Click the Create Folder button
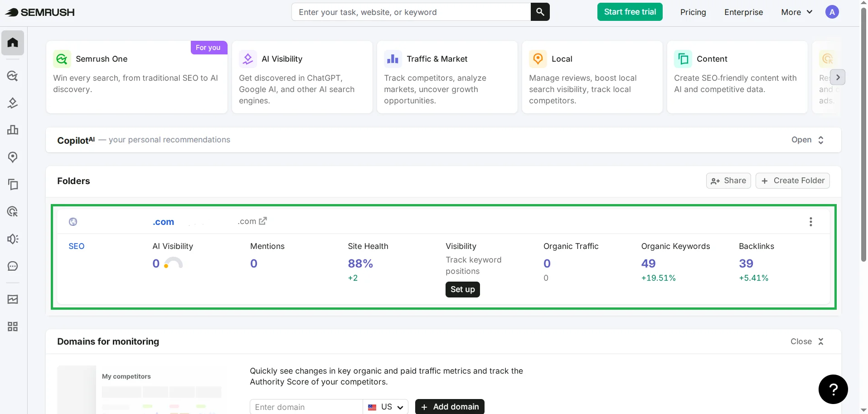The image size is (868, 414). pyautogui.click(x=793, y=180)
